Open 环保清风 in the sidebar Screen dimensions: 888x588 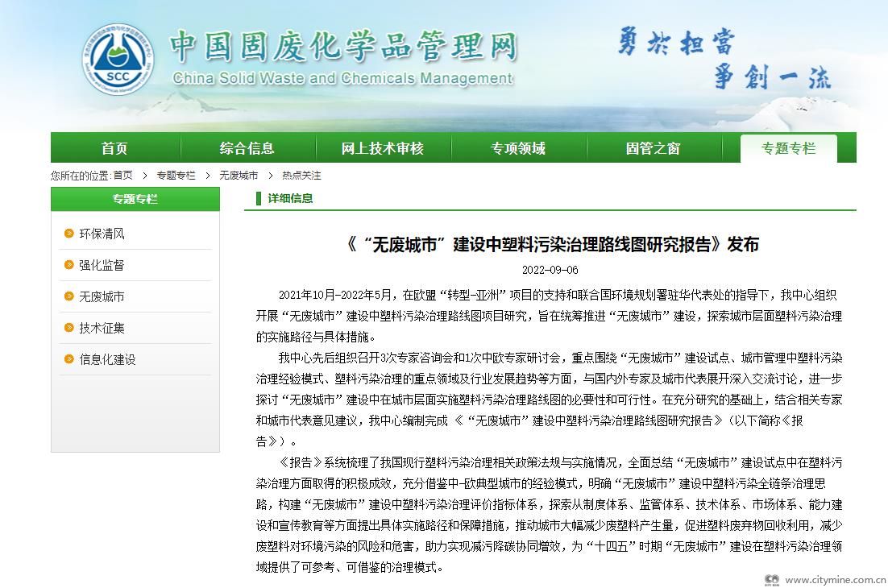tap(102, 234)
